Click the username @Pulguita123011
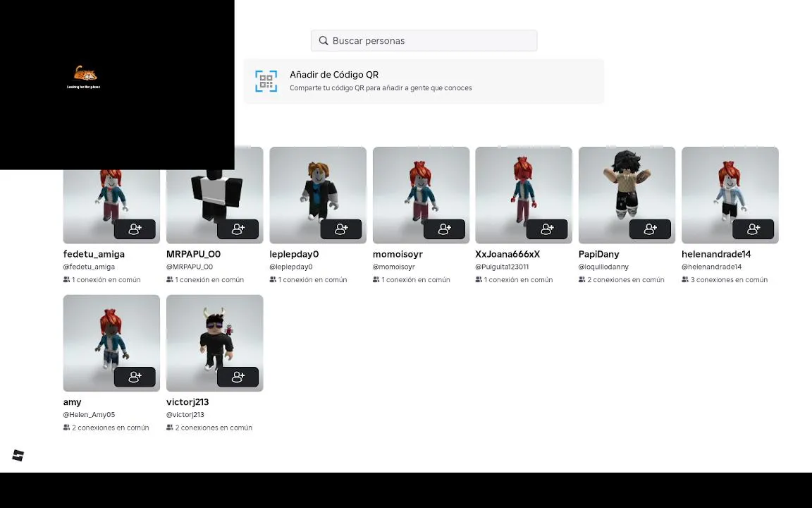Screen dimensions: 812x508 (502, 267)
